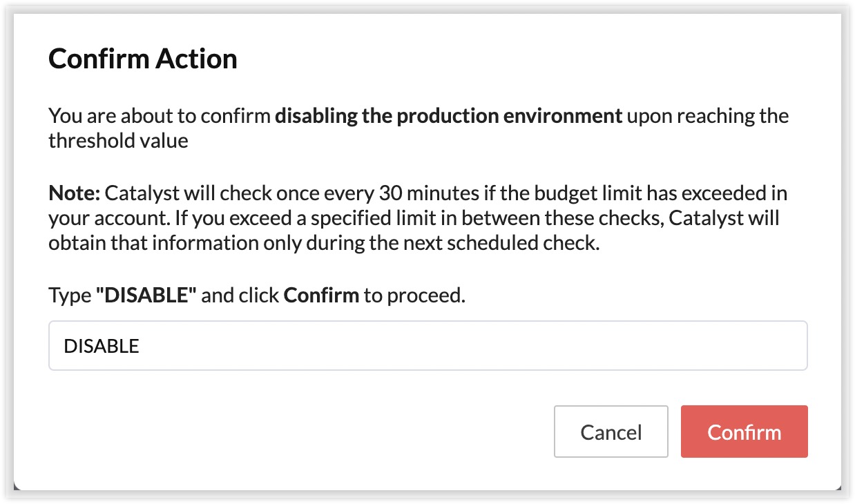Click the red Confirm button

pyautogui.click(x=744, y=432)
